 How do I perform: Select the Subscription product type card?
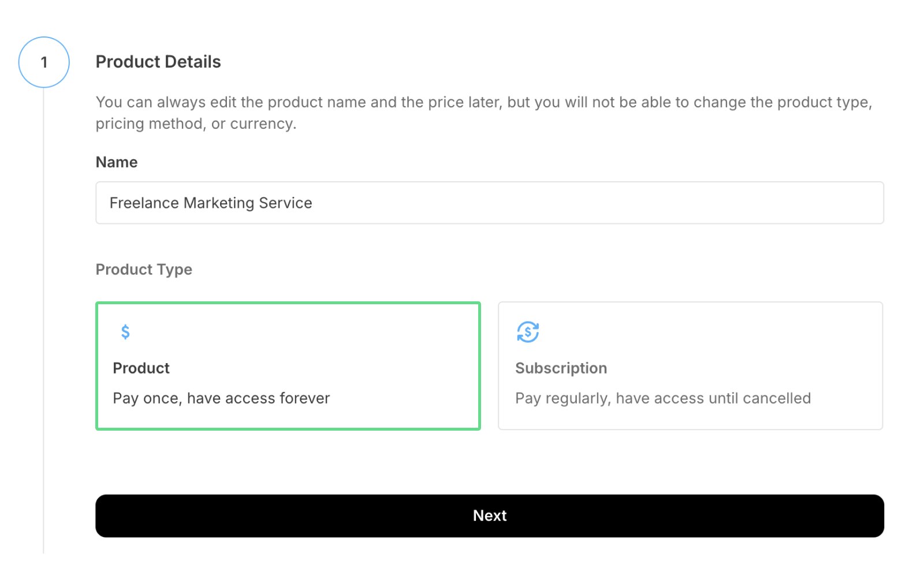690,365
